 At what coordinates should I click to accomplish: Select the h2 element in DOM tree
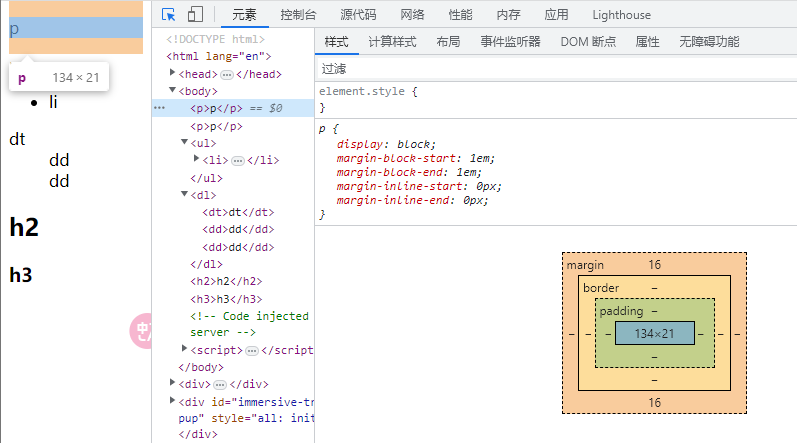click(227, 281)
